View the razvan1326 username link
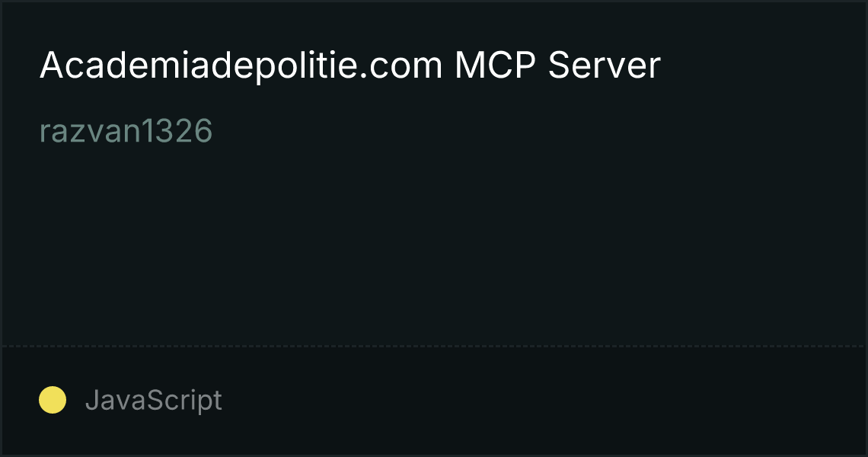The image size is (868, 457). click(126, 131)
